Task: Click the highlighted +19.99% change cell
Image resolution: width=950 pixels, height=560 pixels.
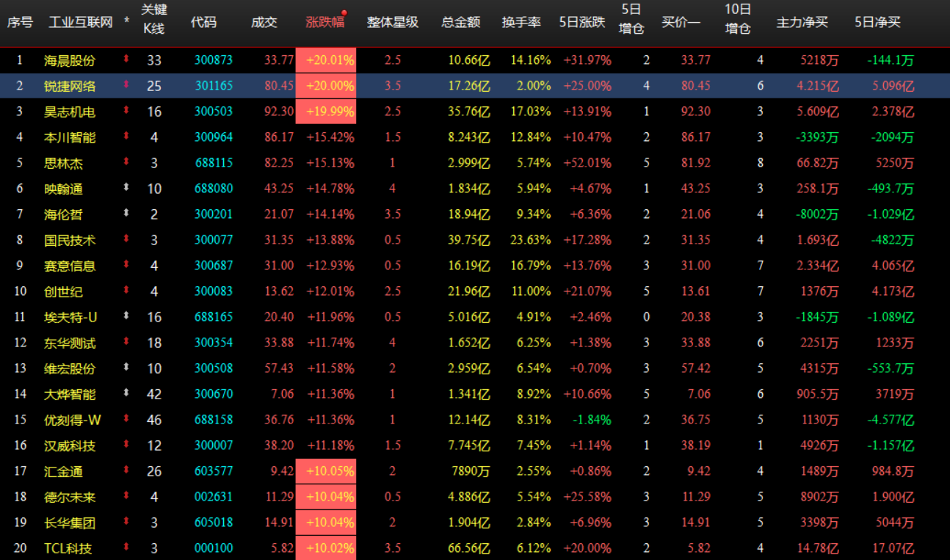Action: (326, 112)
